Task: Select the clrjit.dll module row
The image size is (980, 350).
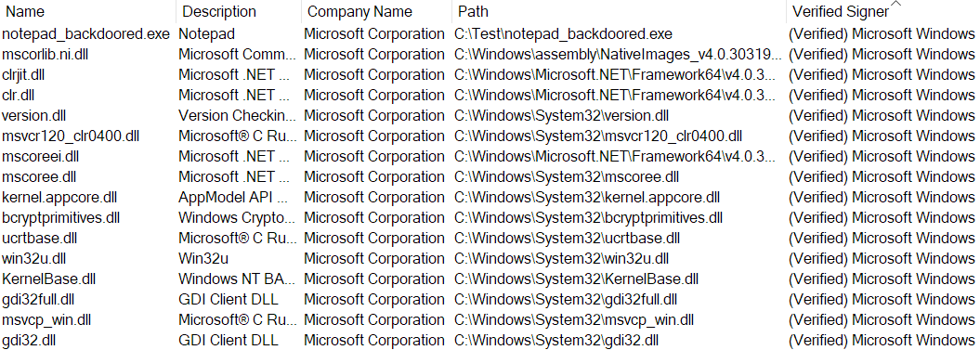Action: tap(490, 75)
